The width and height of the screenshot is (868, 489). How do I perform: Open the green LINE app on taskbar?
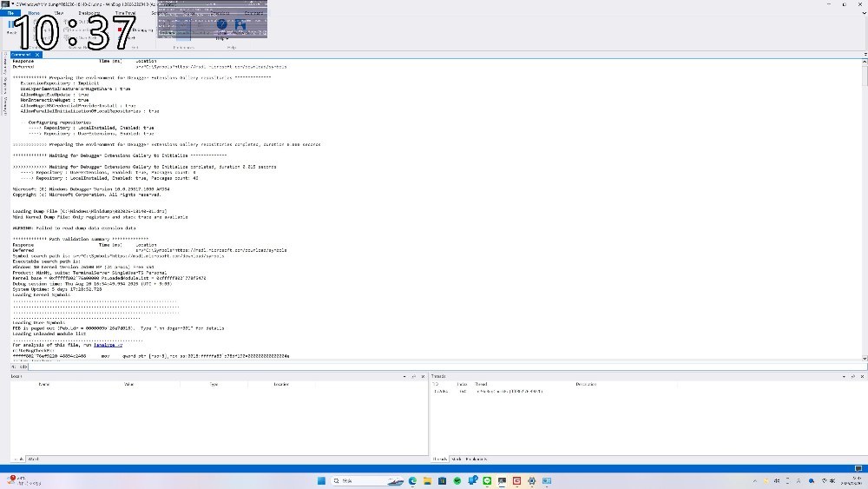click(x=487, y=480)
